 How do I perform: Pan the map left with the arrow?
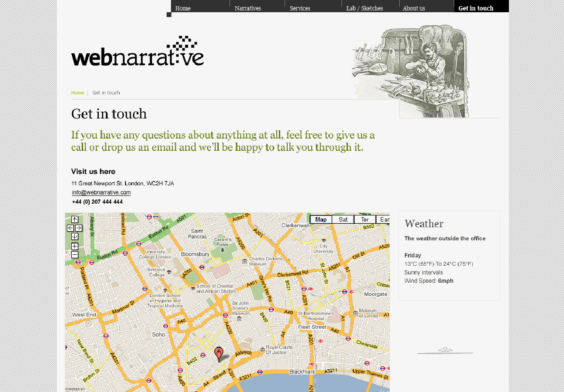70,228
